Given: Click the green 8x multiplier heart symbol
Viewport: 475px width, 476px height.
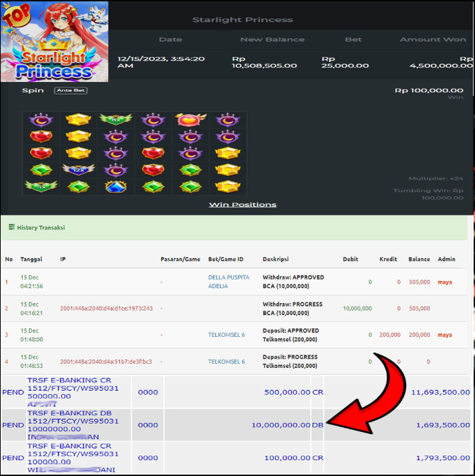Looking at the screenshot, I should (x=116, y=119).
